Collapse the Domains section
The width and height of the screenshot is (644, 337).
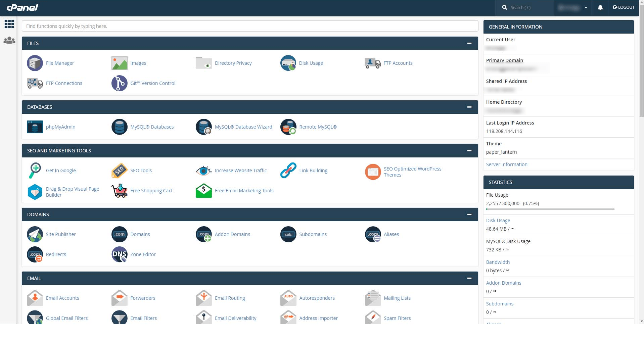(x=469, y=214)
